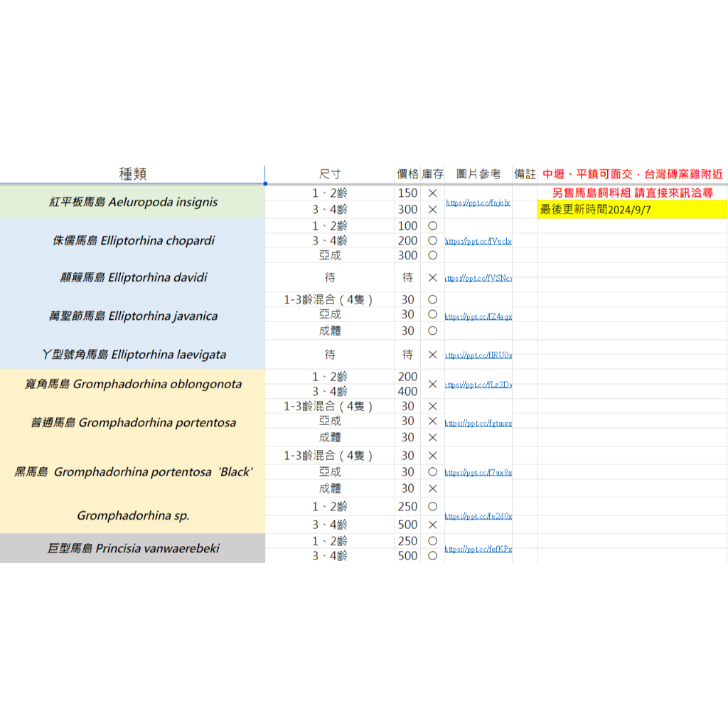Select the 黑馬島 Gromphadorhina portentosa 'Black' cell
Image resolution: width=728 pixels, height=728 pixels.
click(133, 472)
